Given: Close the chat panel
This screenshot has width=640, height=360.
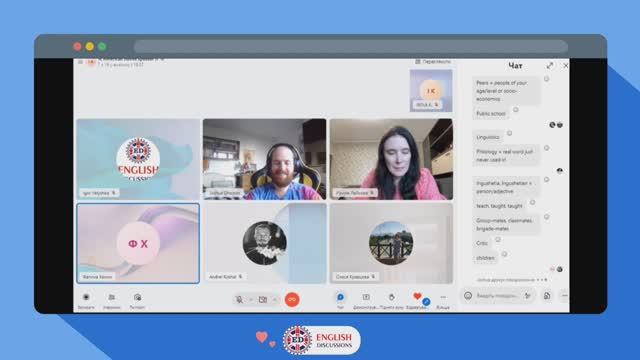Looking at the screenshot, I should [x=565, y=65].
